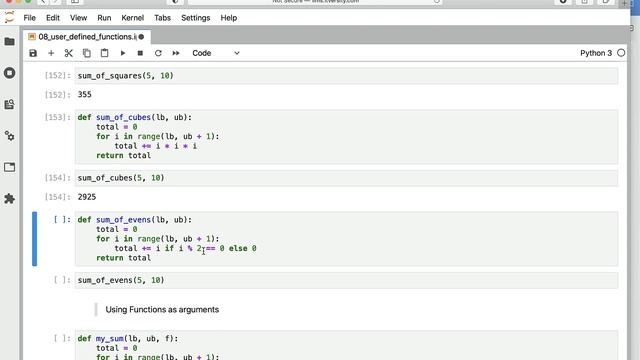640x360 pixels.
Task: Restart the kernel with circular arrow icon
Action: click(158, 53)
